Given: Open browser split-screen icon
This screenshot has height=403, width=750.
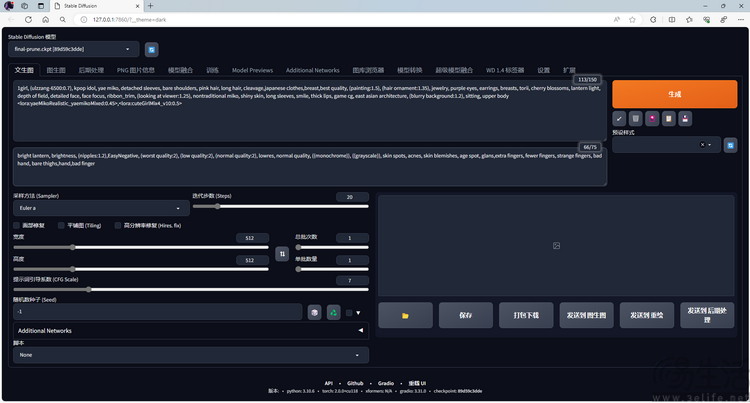Looking at the screenshot, I should (672, 20).
